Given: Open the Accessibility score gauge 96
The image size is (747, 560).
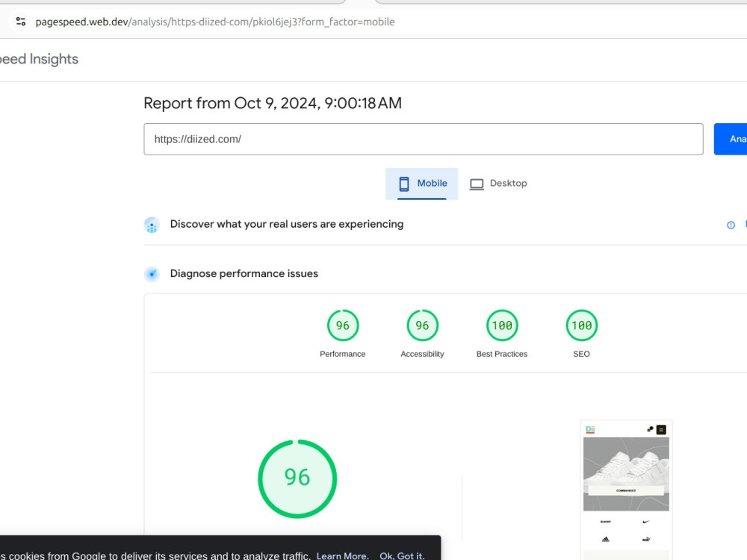Looking at the screenshot, I should pos(422,326).
